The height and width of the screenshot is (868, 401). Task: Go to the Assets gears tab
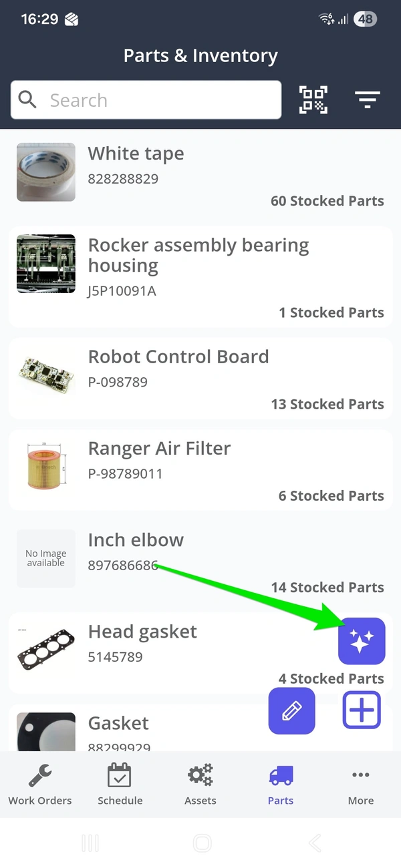[x=200, y=785]
